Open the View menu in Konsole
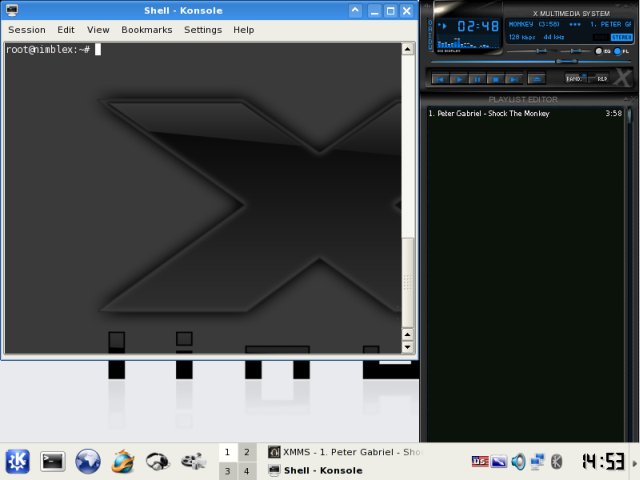 click(x=98, y=30)
